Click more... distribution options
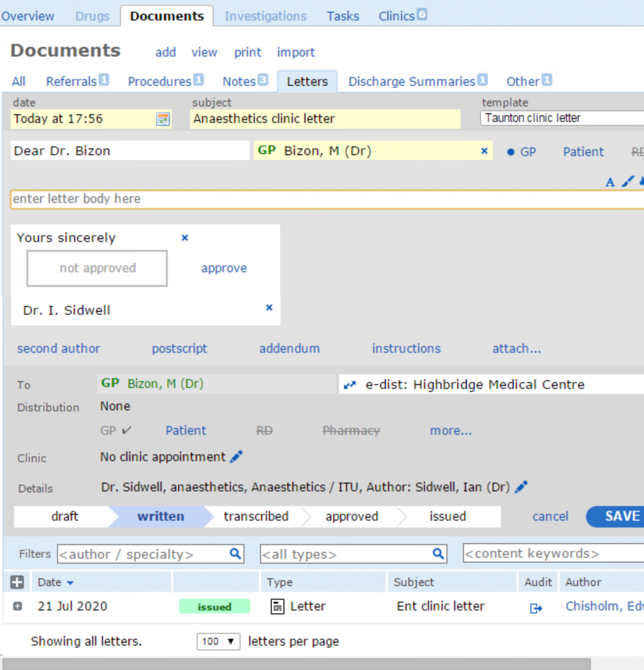The height and width of the screenshot is (670, 644). tap(450, 430)
